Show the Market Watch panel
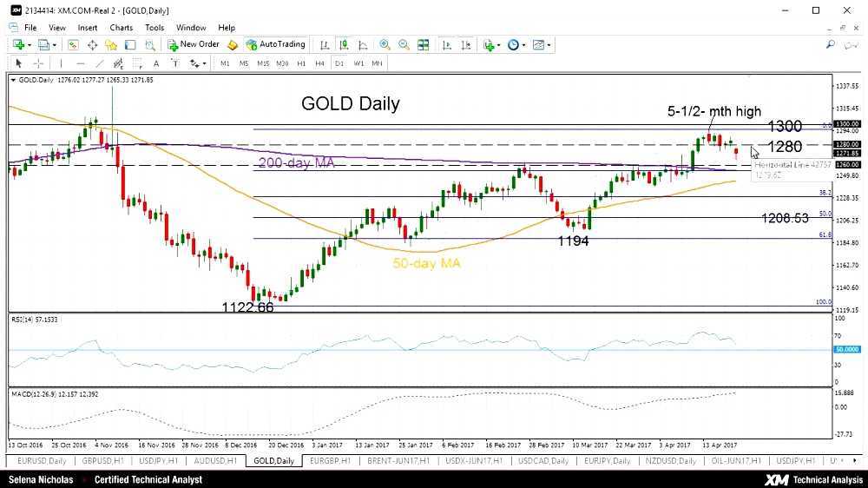The height and width of the screenshot is (488, 868). pyautogui.click(x=73, y=45)
